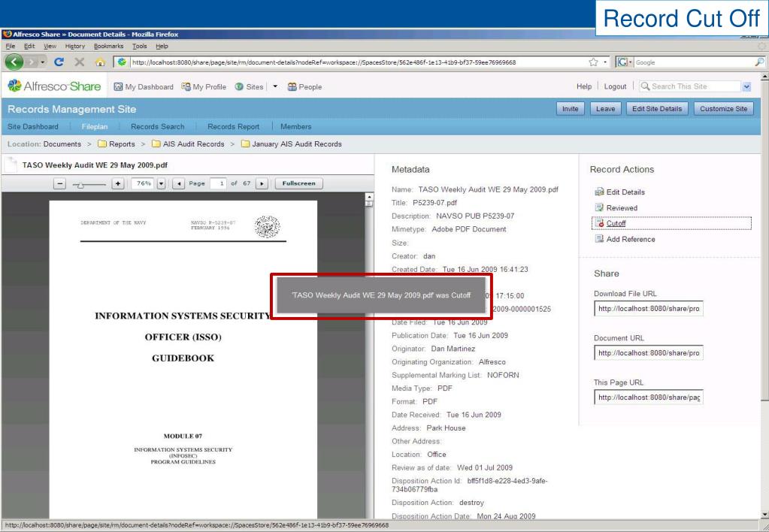The height and width of the screenshot is (532, 769).
Task: Zoom in with the plus button
Action: [x=118, y=183]
